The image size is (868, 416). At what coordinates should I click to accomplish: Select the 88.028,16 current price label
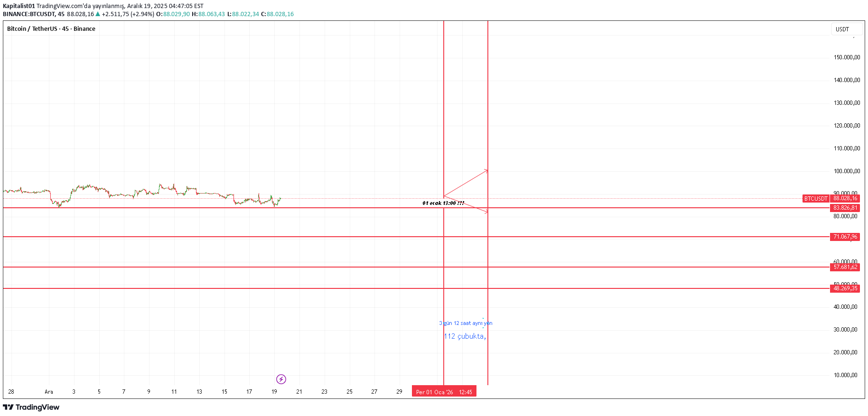pyautogui.click(x=845, y=199)
